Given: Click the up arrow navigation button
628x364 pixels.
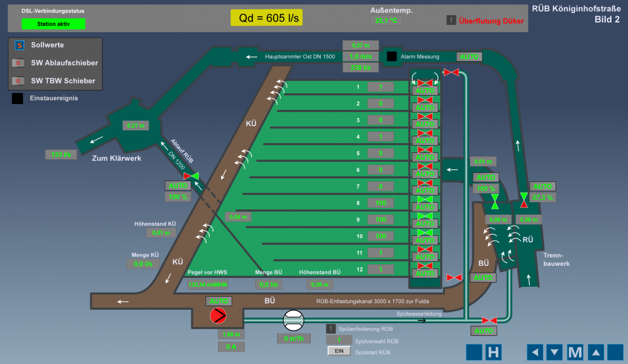Looking at the screenshot, I should pyautogui.click(x=596, y=352).
